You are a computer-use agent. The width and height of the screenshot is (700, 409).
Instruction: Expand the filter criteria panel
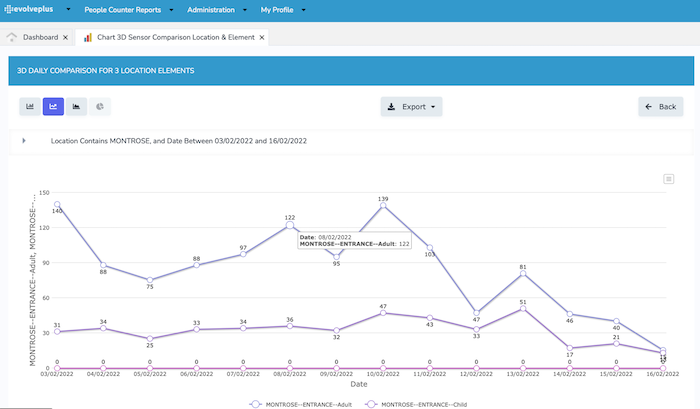tap(24, 141)
